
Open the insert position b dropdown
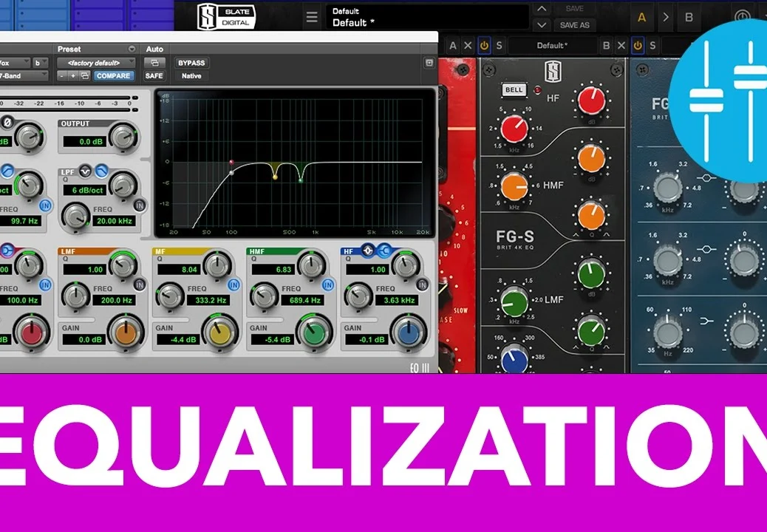click(x=40, y=63)
